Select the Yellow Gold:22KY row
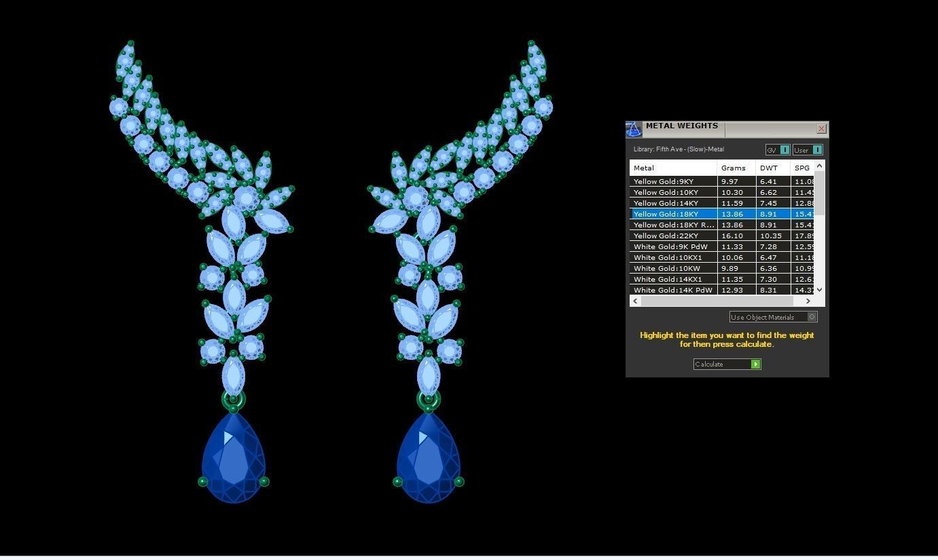 click(722, 236)
